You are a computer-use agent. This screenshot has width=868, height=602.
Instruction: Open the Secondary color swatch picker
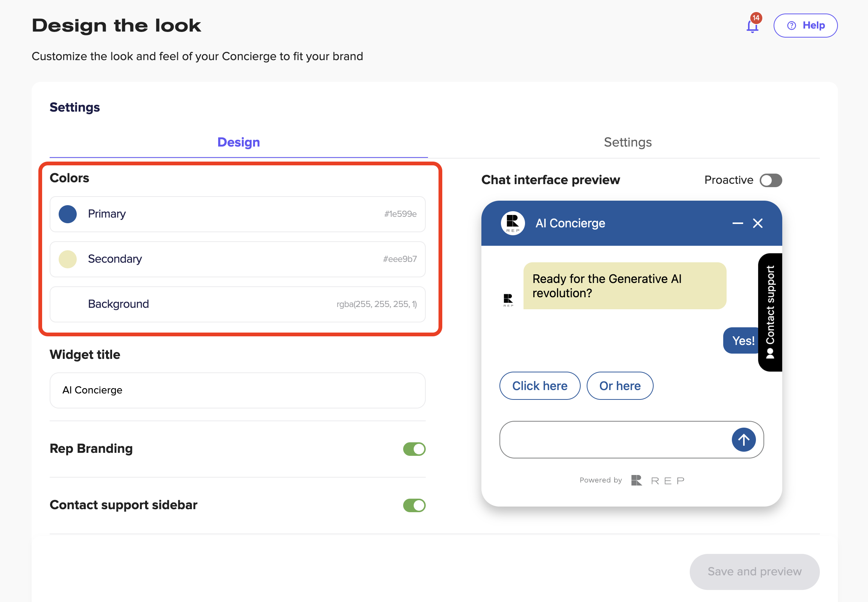point(68,259)
